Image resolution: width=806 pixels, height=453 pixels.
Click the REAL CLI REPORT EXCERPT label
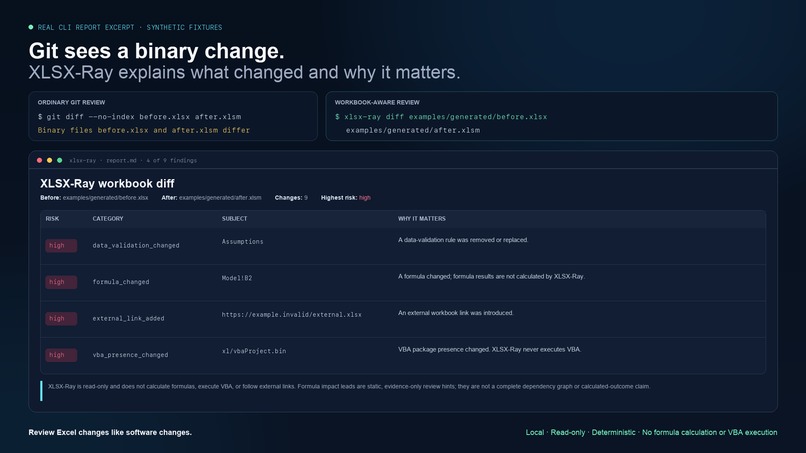[x=130, y=28]
